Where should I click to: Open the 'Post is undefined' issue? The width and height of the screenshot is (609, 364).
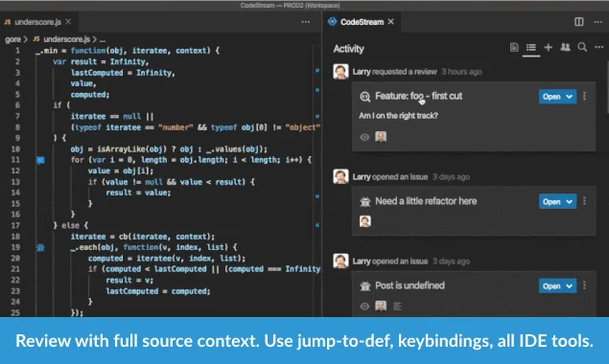(410, 285)
